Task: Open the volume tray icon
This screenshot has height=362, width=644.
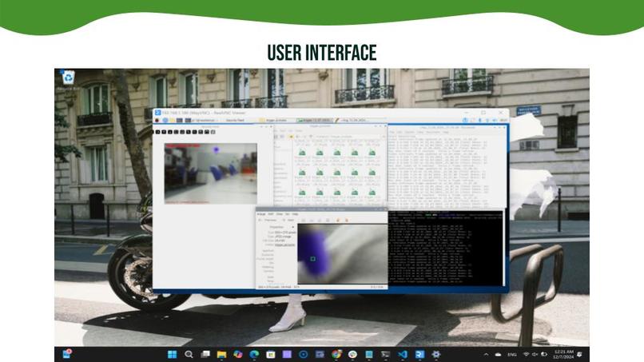Action: 535,354
